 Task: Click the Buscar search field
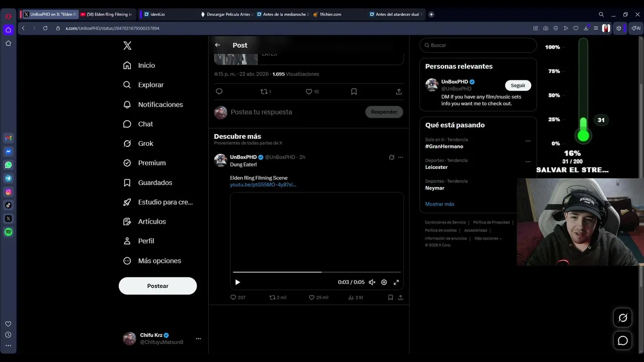tap(478, 45)
